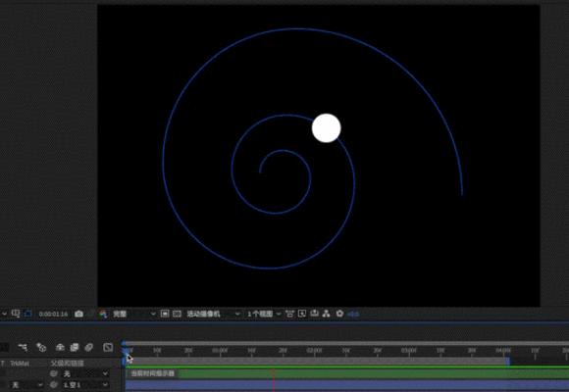Toggle the mask and shape path visibility
Screen dimensions: 569x392
pyautogui.click(x=27, y=314)
